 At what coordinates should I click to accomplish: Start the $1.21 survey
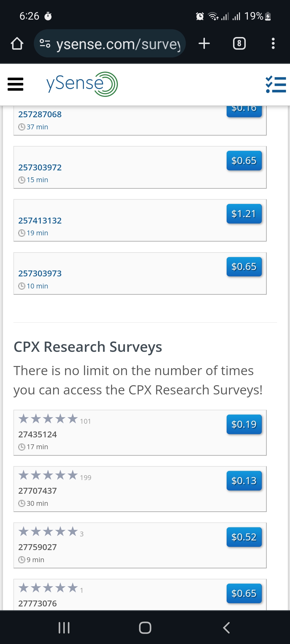tap(244, 214)
